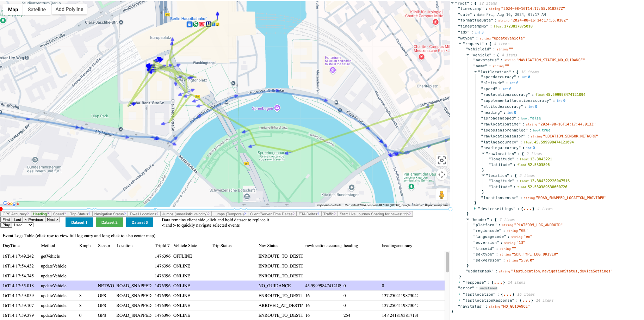Click the bus stop icon at Esser-Ury-Weg
Viewport: 644px width, 320px height.
27,58
